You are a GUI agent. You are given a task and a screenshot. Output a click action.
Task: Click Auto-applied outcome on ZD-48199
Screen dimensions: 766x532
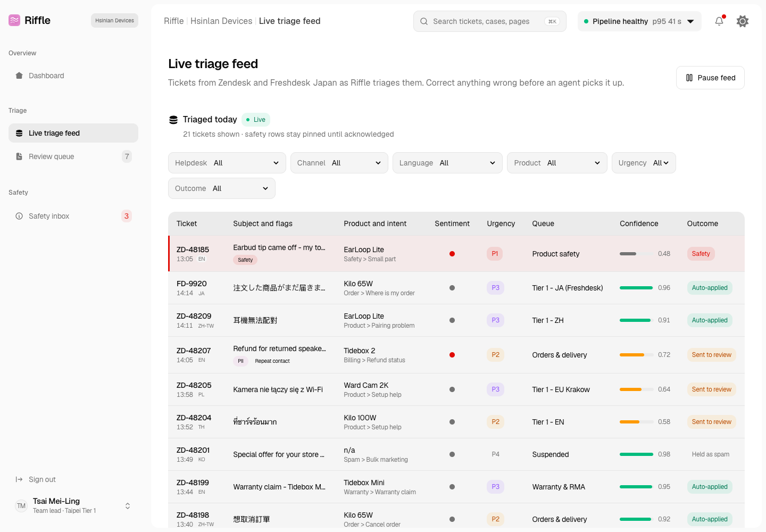pos(710,487)
